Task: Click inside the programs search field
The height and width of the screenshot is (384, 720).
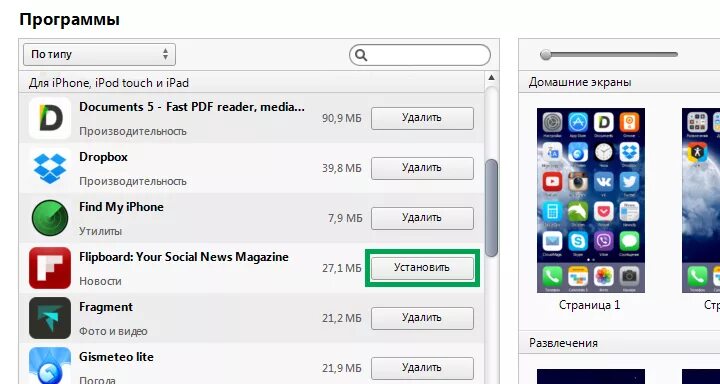Action: [x=420, y=56]
